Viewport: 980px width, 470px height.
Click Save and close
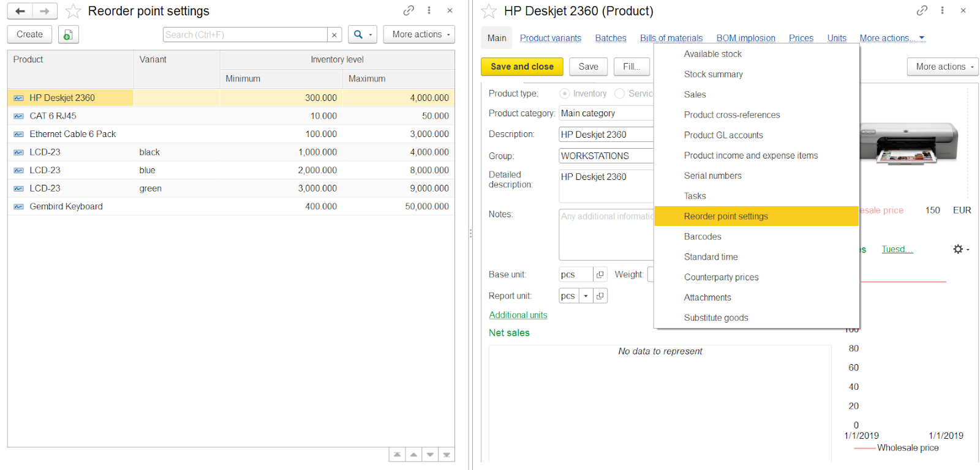(522, 67)
